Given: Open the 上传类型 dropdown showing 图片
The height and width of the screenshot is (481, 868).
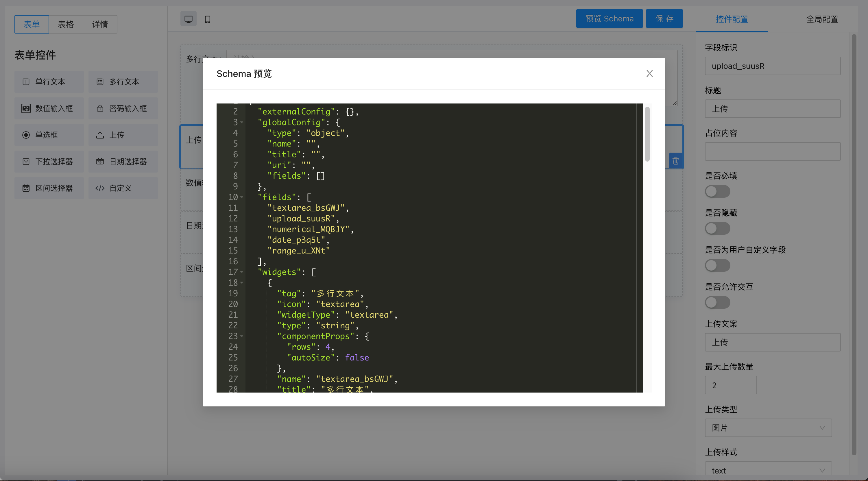Looking at the screenshot, I should click(768, 428).
